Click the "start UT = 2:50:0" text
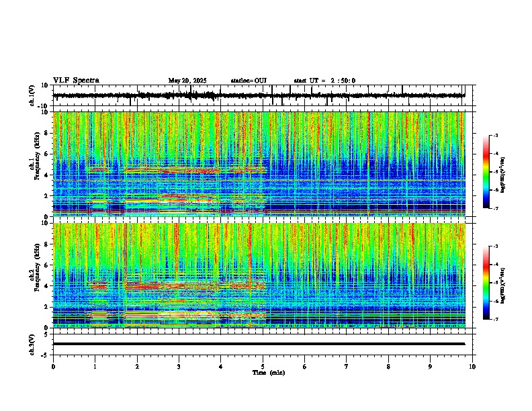The image size is (532, 411). pos(324,81)
